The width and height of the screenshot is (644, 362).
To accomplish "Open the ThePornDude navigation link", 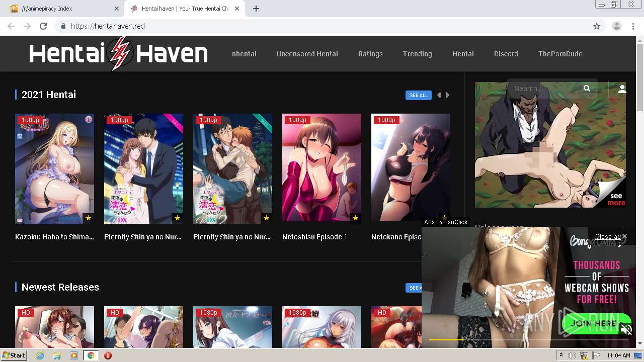I will tap(560, 54).
